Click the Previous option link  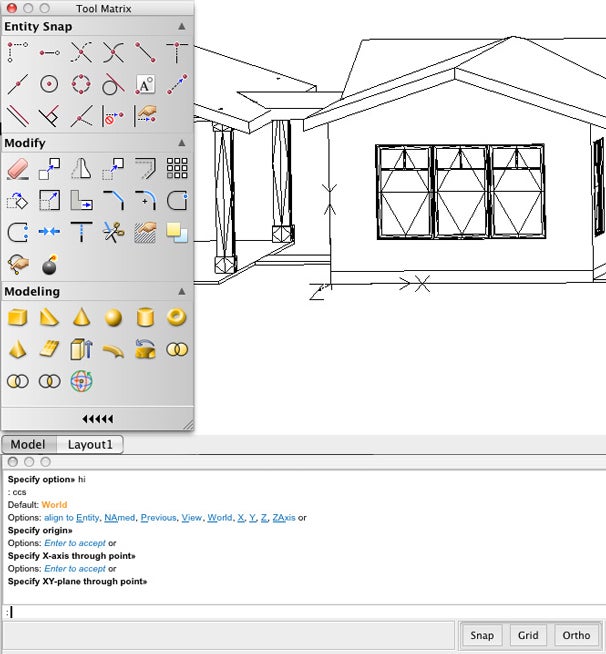tap(158, 518)
